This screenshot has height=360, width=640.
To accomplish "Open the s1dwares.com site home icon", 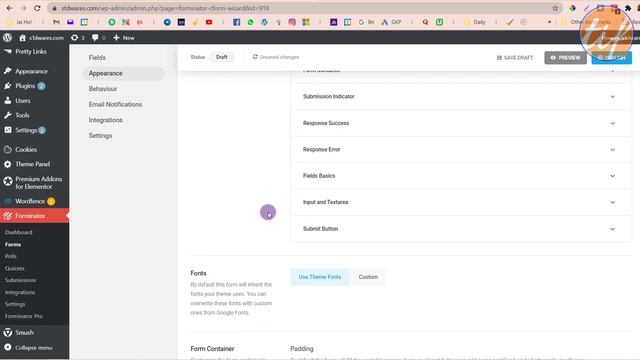I will click(x=22, y=38).
